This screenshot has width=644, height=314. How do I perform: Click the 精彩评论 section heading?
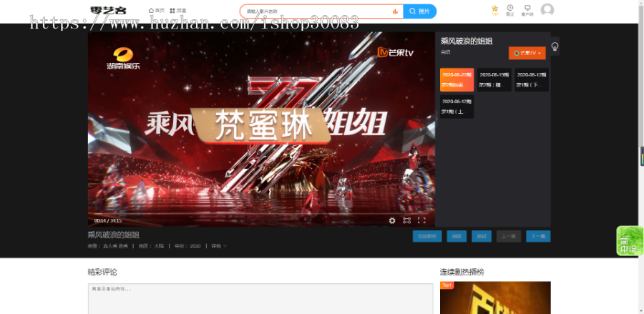click(102, 272)
